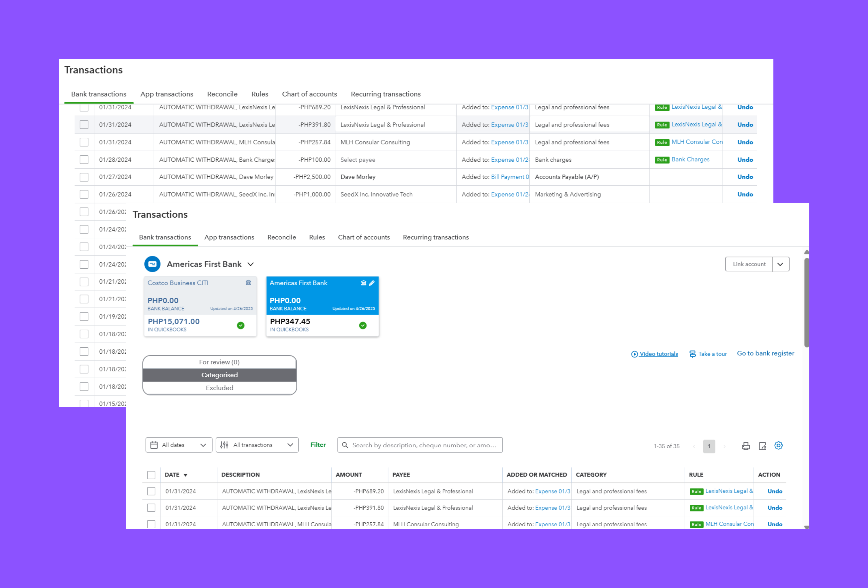
Task: Expand the Link account dropdown arrow
Action: [780, 264]
